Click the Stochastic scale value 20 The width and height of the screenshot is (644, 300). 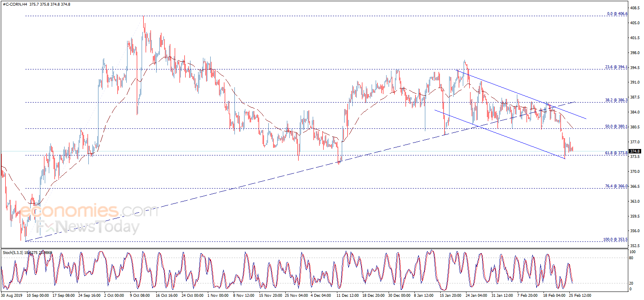pos(631,283)
